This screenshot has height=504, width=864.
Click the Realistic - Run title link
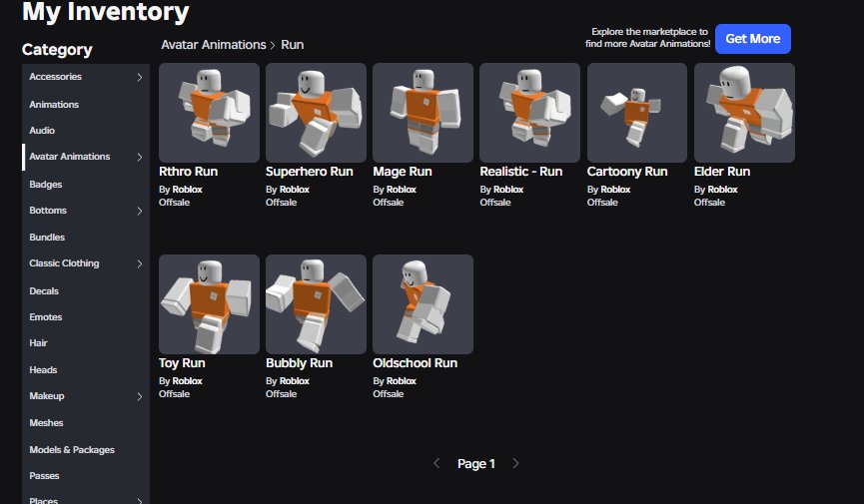pyautogui.click(x=520, y=172)
